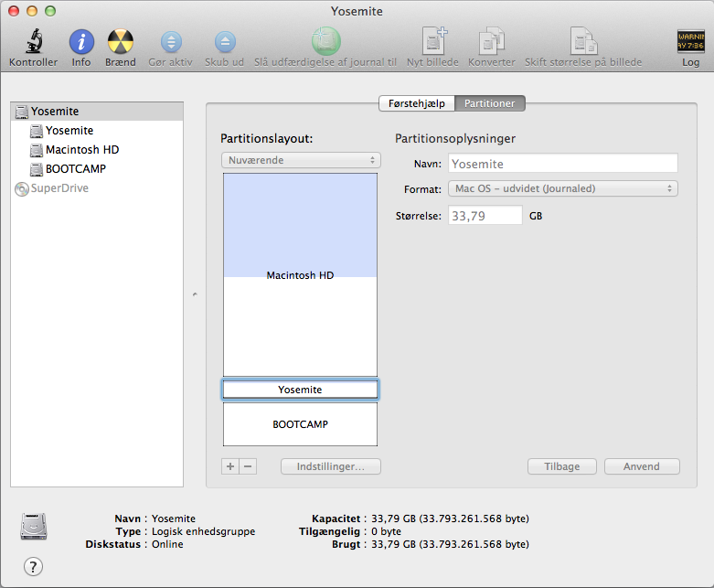
Task: Open the Format dropdown menu
Action: point(563,188)
